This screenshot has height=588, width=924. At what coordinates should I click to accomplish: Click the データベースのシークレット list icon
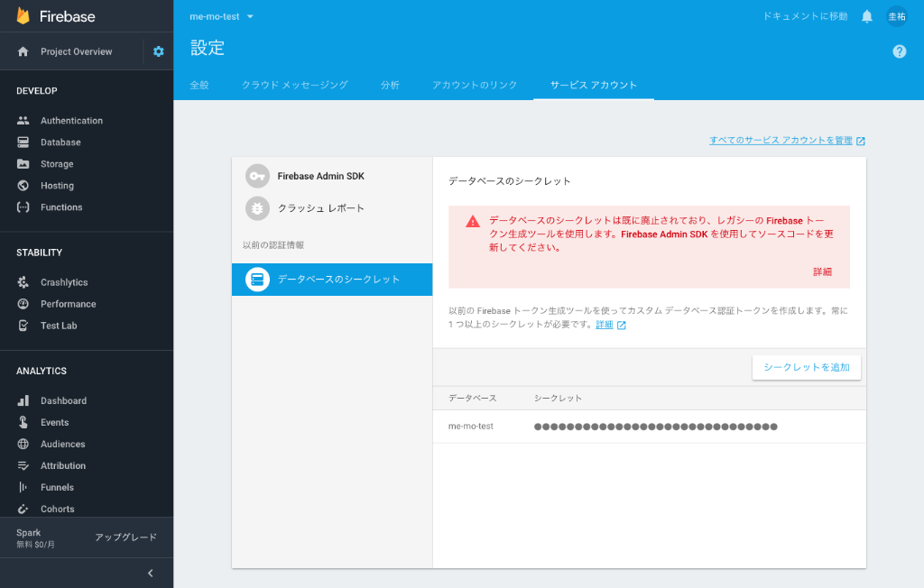tap(257, 280)
